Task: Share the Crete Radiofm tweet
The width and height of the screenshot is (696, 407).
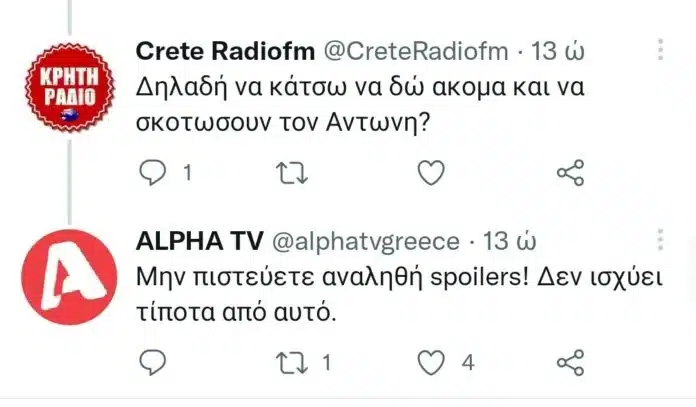Action: 569,174
